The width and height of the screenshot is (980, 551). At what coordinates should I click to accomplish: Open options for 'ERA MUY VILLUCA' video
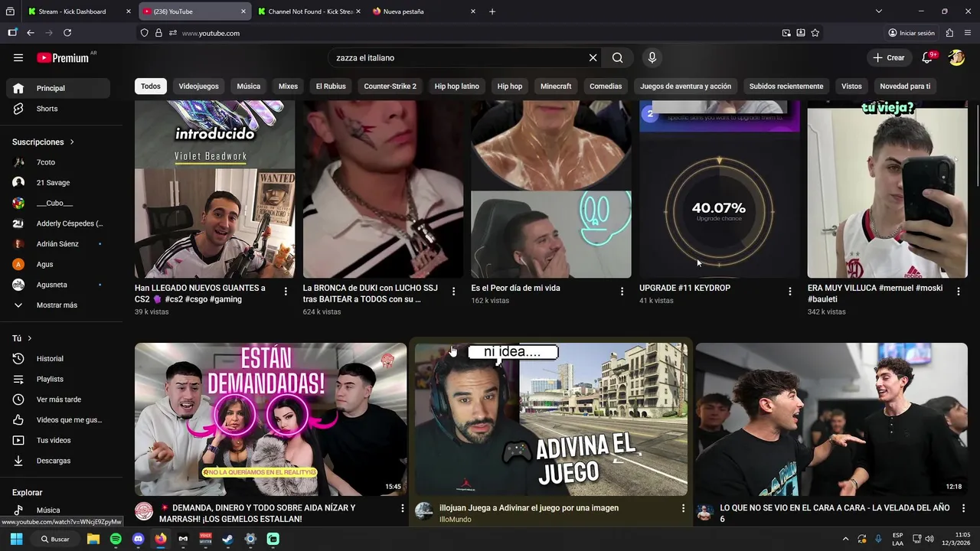(959, 291)
